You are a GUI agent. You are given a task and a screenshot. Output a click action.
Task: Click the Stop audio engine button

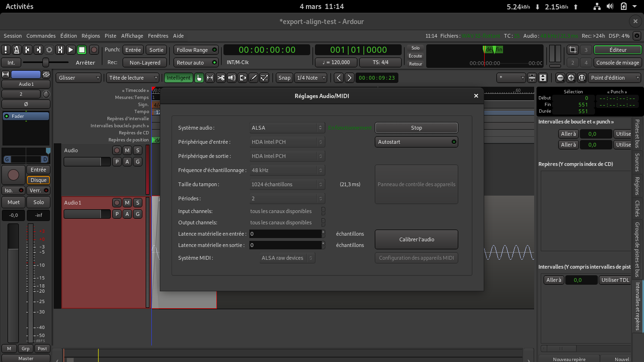coord(416,128)
